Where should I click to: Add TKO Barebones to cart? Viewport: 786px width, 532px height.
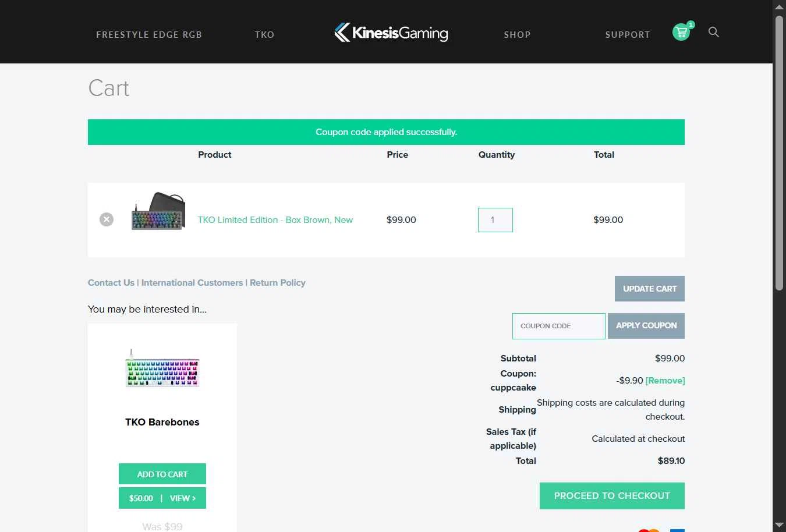(162, 474)
